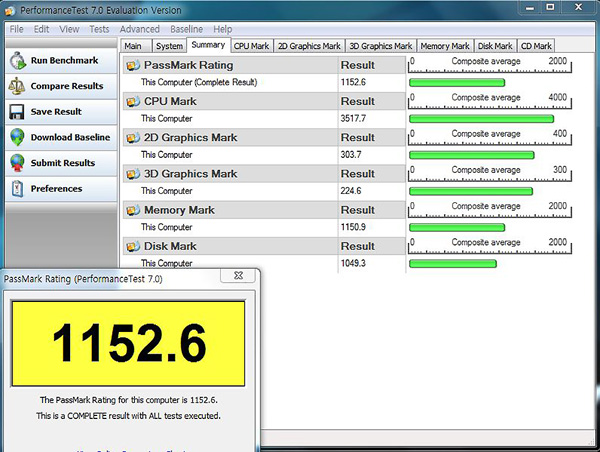This screenshot has width=600, height=452.
Task: Click the 2D Graphics Mark row icon
Action: click(x=133, y=138)
